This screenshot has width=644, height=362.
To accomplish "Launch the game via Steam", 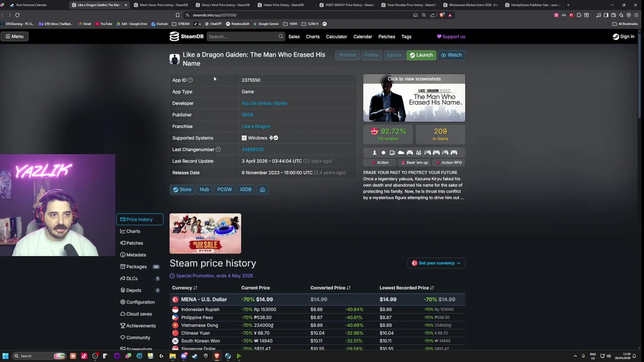I will (421, 55).
